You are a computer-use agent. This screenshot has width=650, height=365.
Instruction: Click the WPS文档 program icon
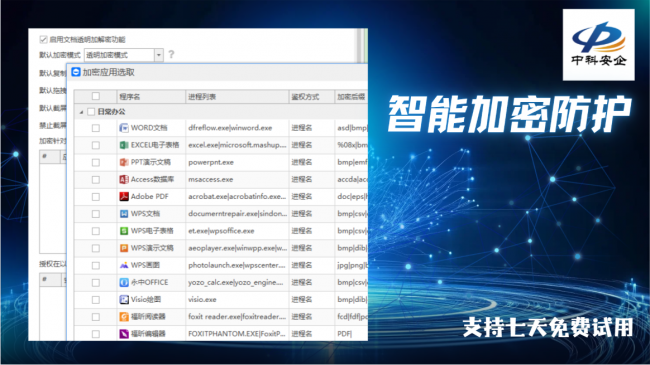pyautogui.click(x=124, y=214)
